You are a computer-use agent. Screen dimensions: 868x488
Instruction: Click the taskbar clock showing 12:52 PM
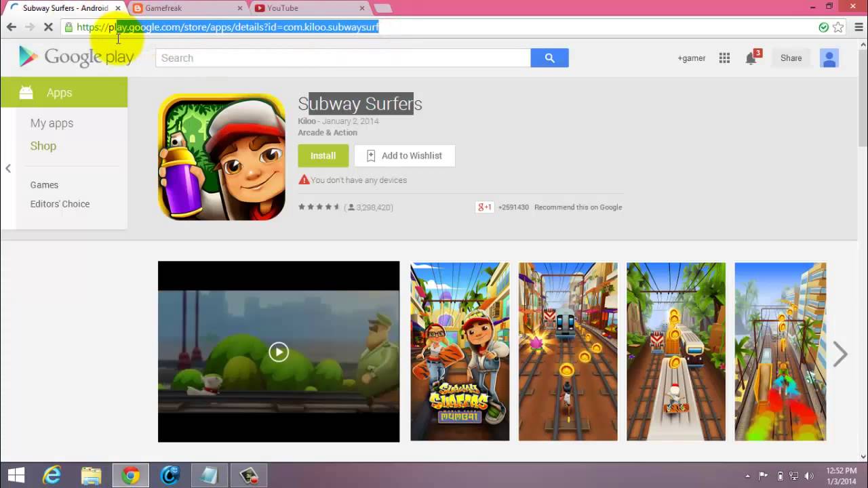(x=841, y=476)
